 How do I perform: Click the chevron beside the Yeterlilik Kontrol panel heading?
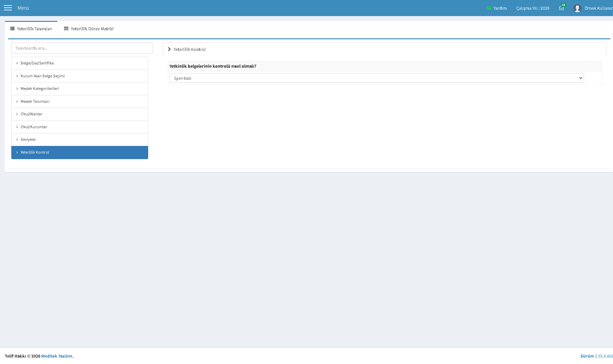pos(169,49)
